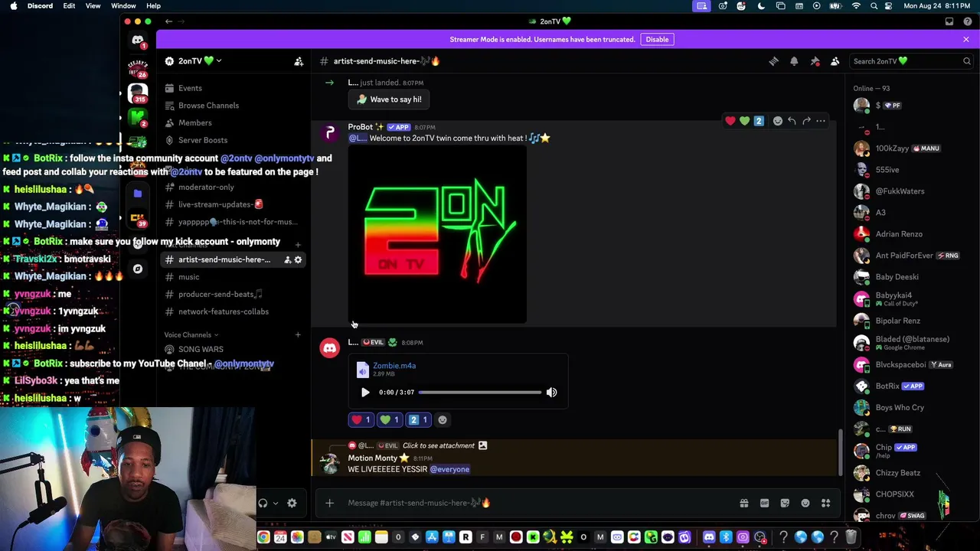The width and height of the screenshot is (980, 551).
Task: Invite people to the server icon
Action: point(299,61)
